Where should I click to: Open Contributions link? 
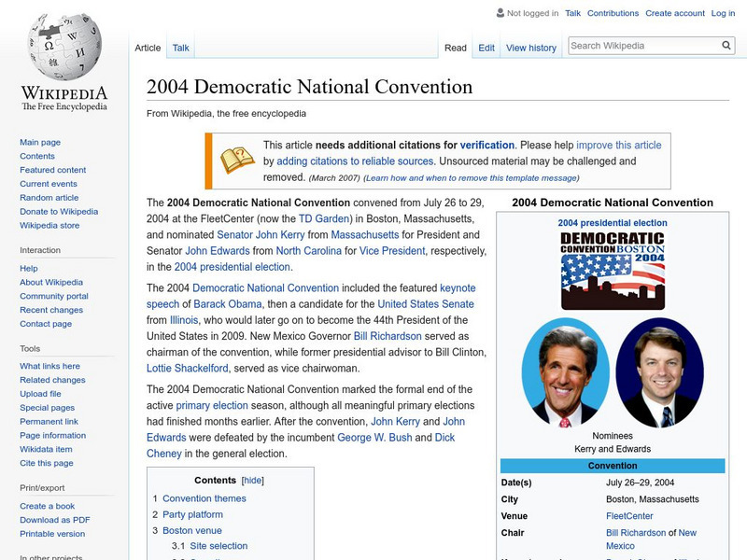coord(613,13)
